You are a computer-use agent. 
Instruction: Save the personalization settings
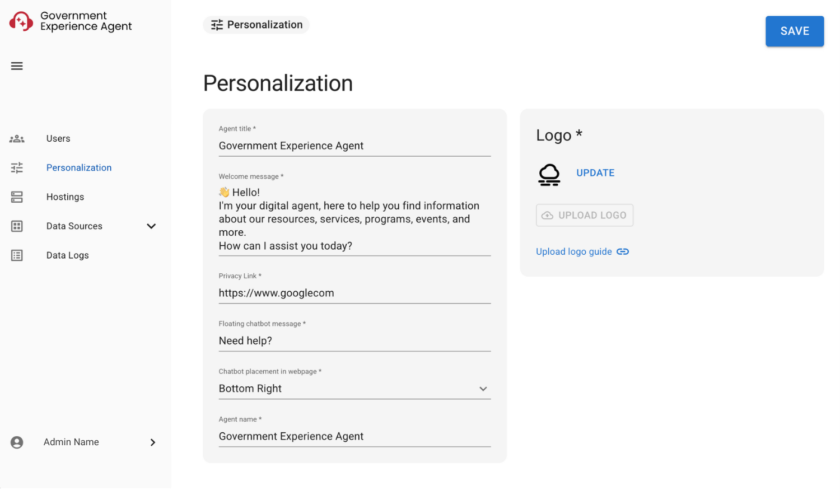coord(795,31)
